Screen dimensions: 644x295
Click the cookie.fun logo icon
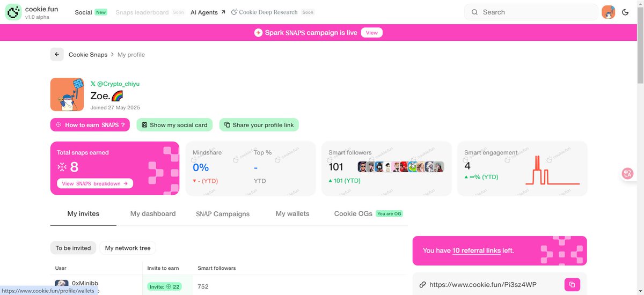tap(13, 12)
